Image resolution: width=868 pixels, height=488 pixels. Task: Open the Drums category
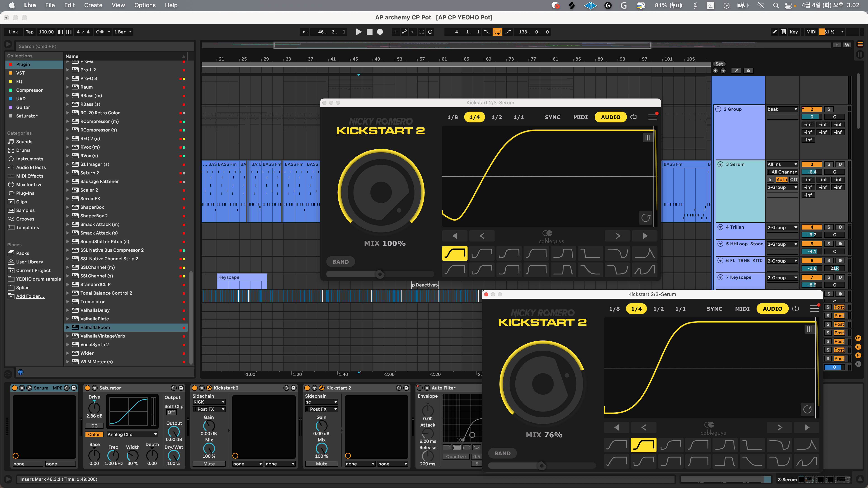coord(23,150)
